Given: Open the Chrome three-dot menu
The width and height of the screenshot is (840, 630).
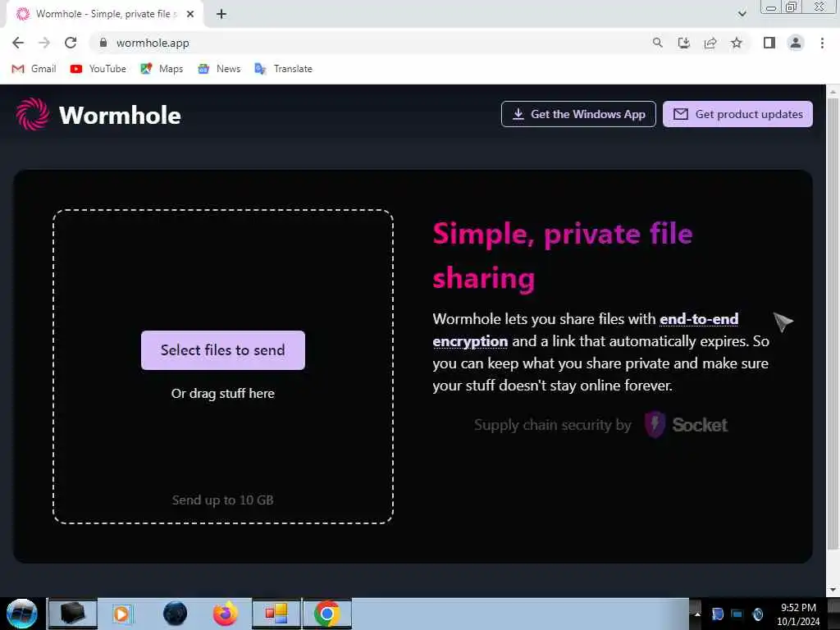Looking at the screenshot, I should pos(822,43).
